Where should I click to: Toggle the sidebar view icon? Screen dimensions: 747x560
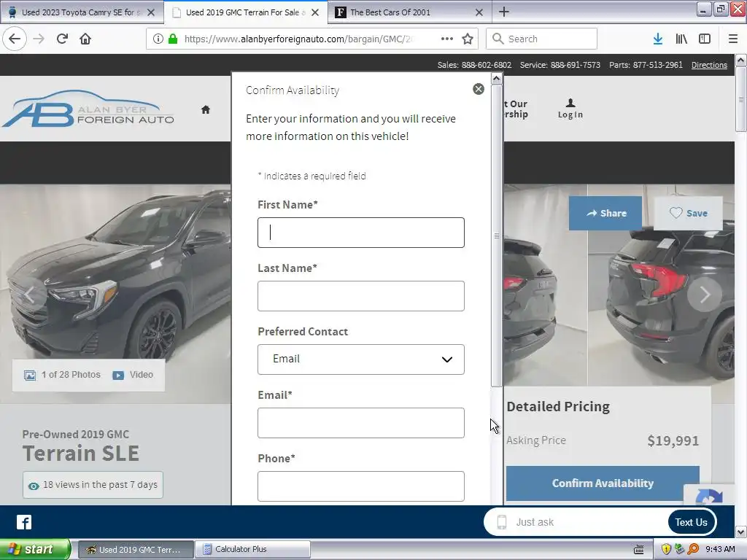pyautogui.click(x=705, y=39)
